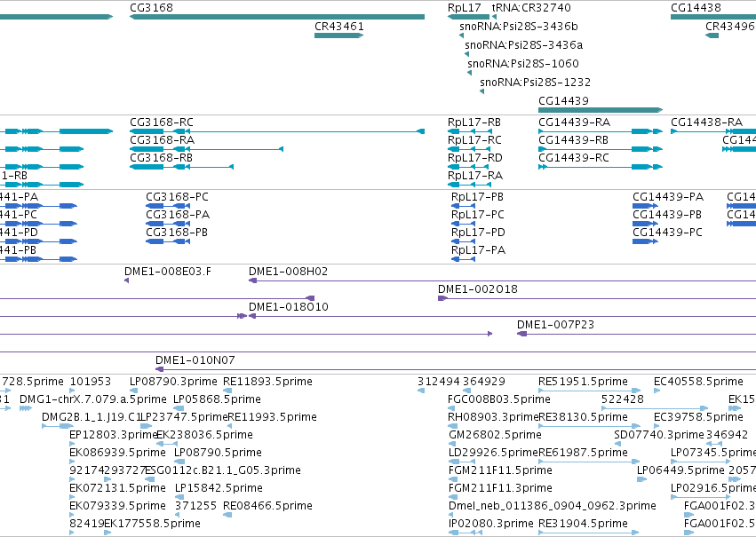
Task: Select EST RE11893.5prime
Action: (227, 391)
